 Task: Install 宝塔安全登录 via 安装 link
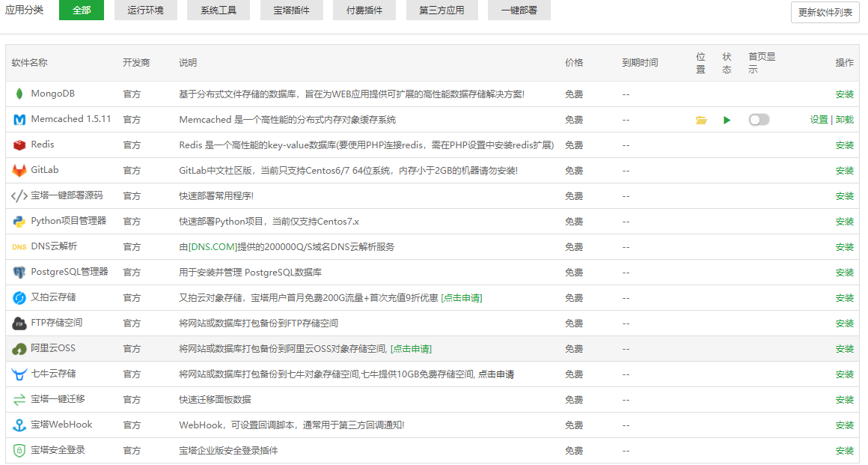tap(845, 451)
